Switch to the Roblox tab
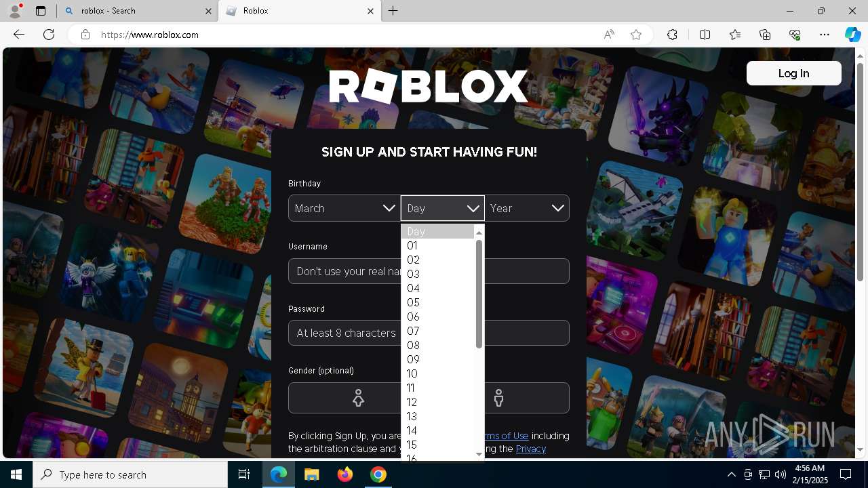The width and height of the screenshot is (868, 488). pyautogui.click(x=299, y=11)
